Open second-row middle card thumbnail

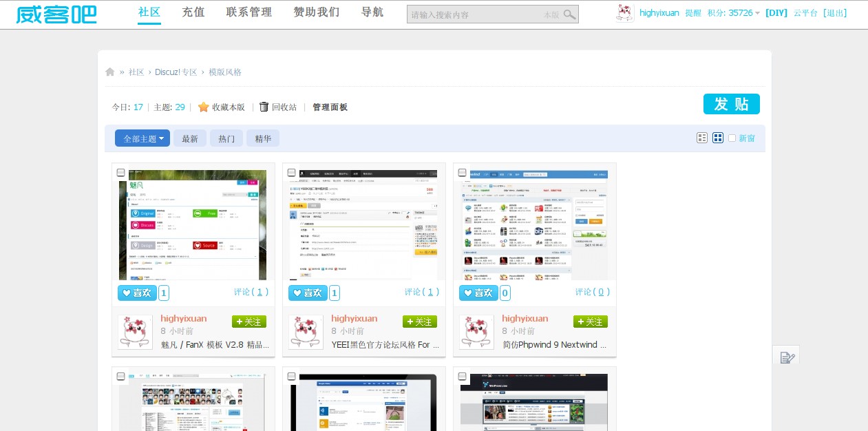point(363,403)
